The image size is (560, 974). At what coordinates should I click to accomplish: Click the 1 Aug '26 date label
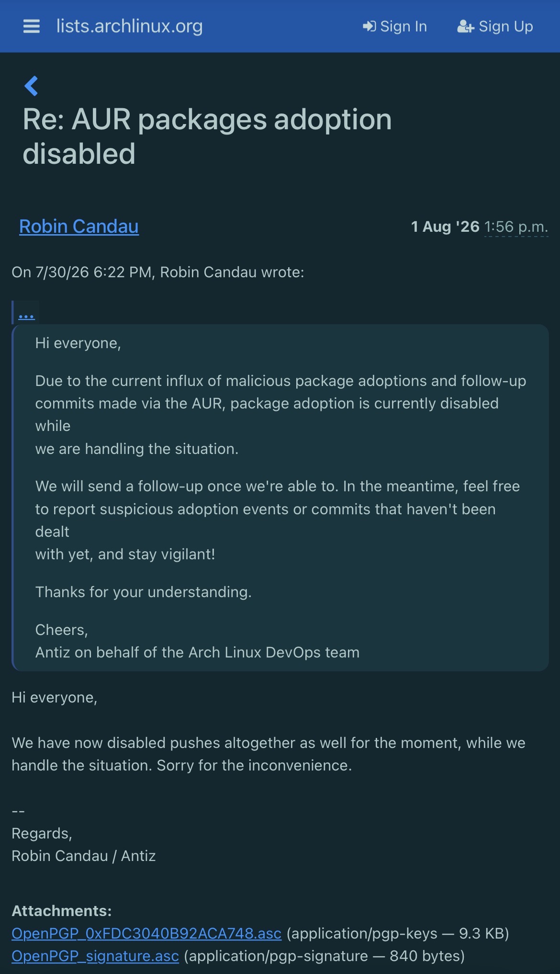445,227
